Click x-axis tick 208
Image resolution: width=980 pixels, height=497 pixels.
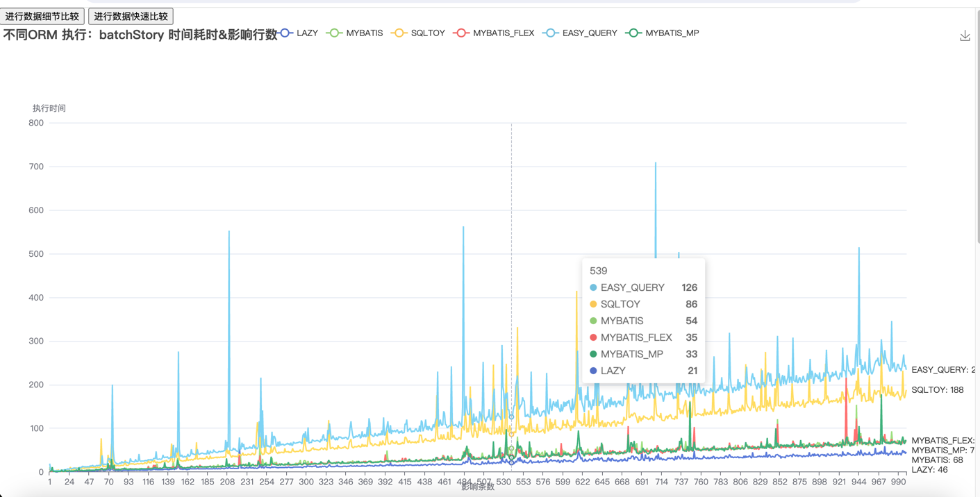(x=227, y=482)
